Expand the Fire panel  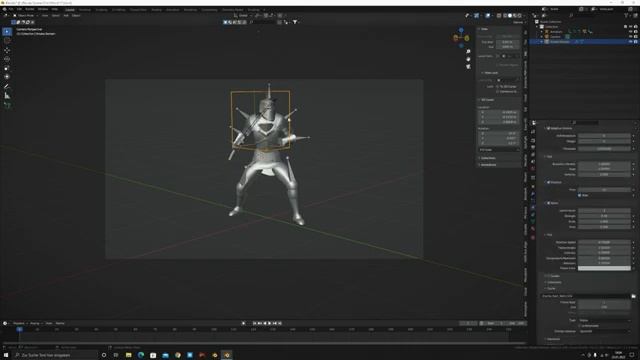(549, 235)
